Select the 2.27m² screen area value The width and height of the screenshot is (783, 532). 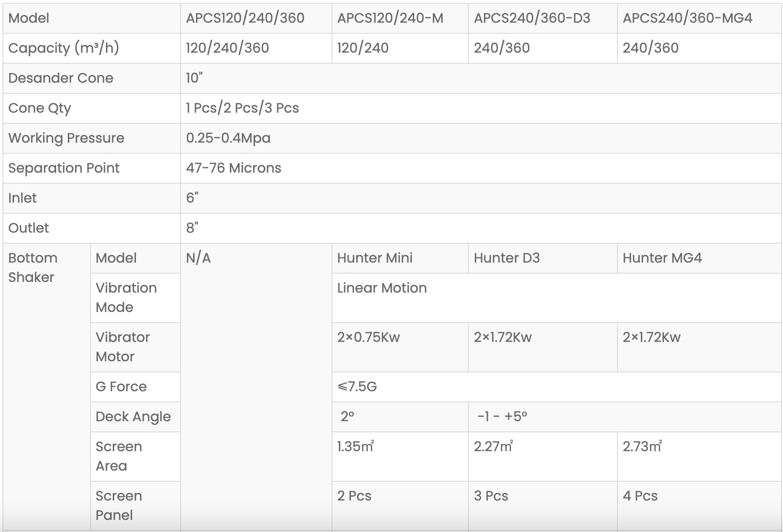click(x=493, y=446)
